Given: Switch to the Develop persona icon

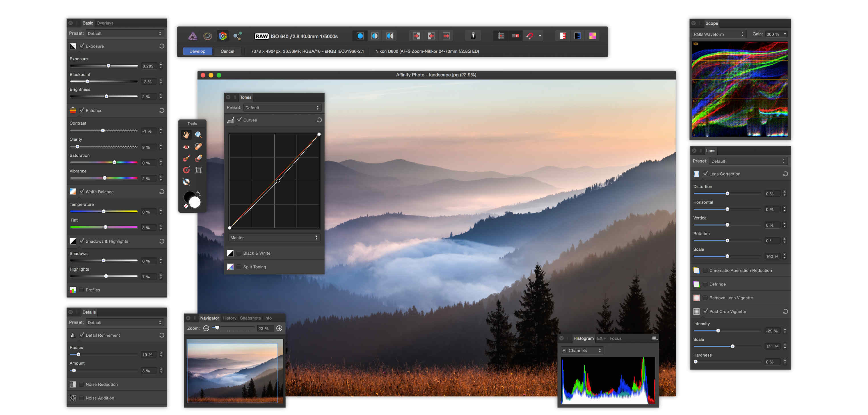Looking at the screenshot, I should click(x=222, y=36).
